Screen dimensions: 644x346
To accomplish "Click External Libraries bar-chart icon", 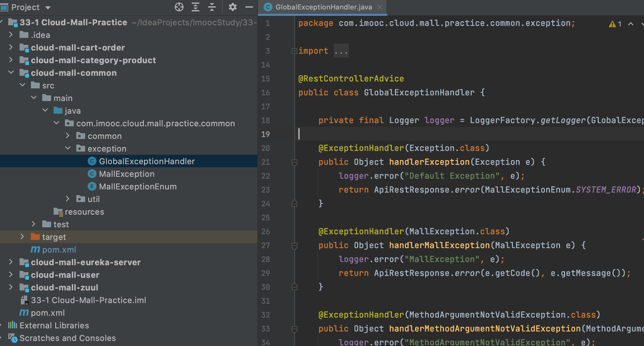I will (13, 325).
